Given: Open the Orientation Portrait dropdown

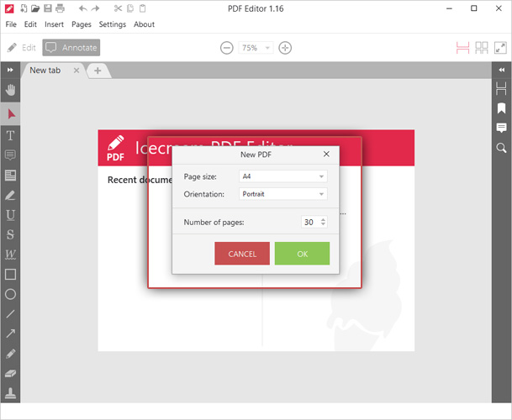Looking at the screenshot, I should point(283,194).
